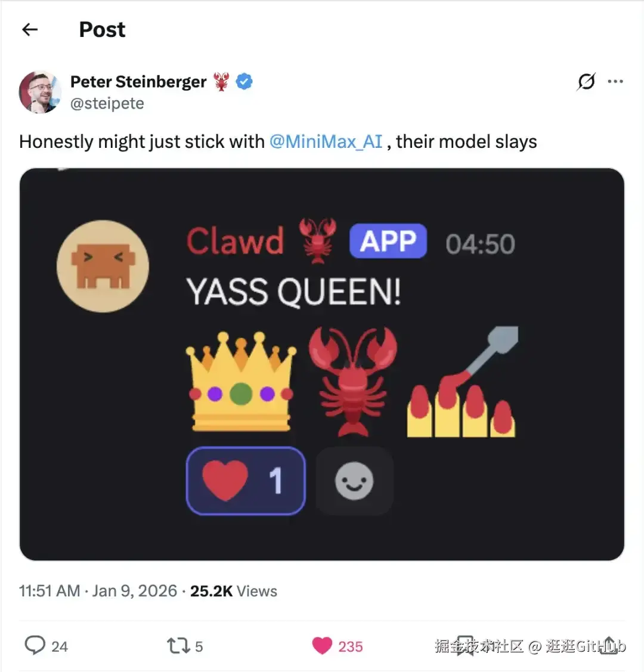Open the three-dots more options menu
The image size is (644, 672).
pyautogui.click(x=615, y=82)
